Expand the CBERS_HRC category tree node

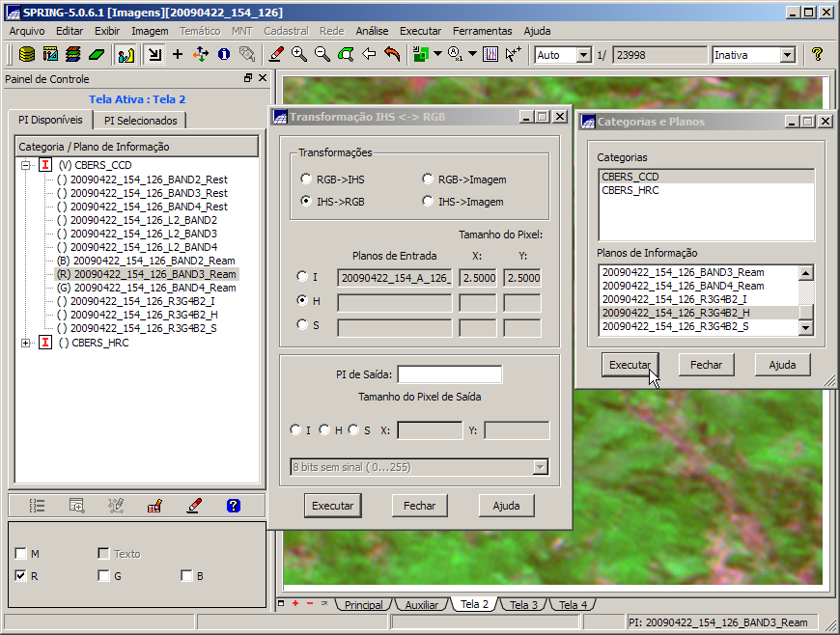[25, 343]
